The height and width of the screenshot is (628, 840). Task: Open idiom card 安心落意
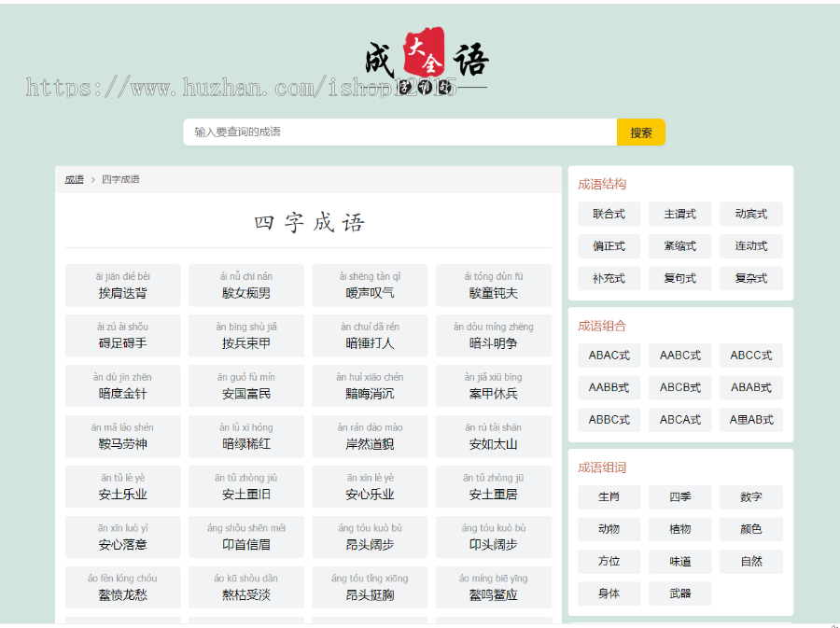(122, 537)
